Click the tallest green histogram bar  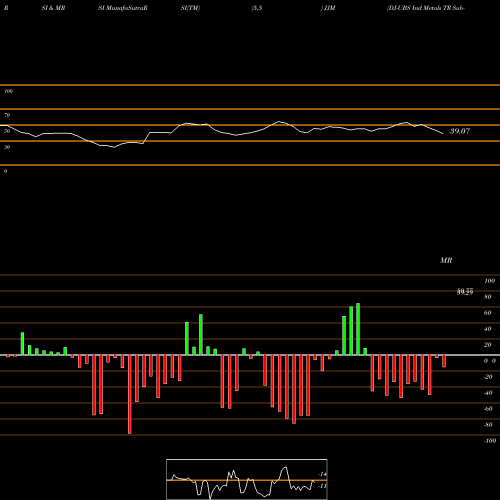(x=358, y=329)
